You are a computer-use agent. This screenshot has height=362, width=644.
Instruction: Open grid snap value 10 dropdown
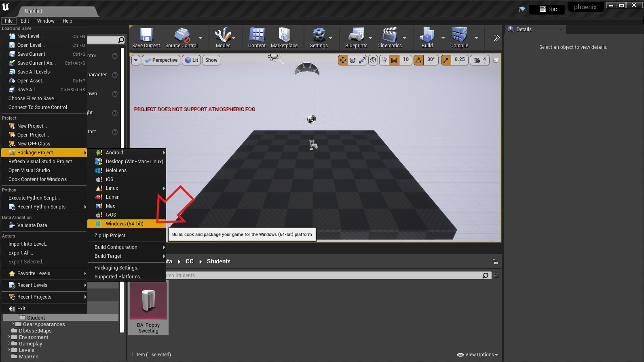[x=406, y=60]
